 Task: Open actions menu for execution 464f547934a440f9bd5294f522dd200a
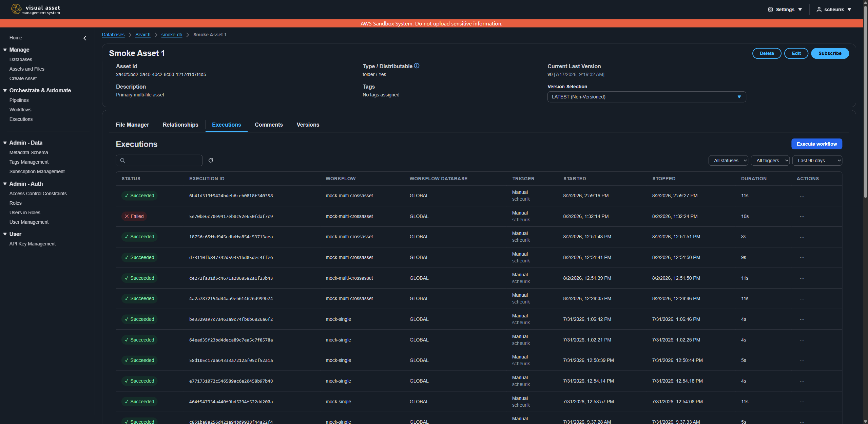coord(802,402)
